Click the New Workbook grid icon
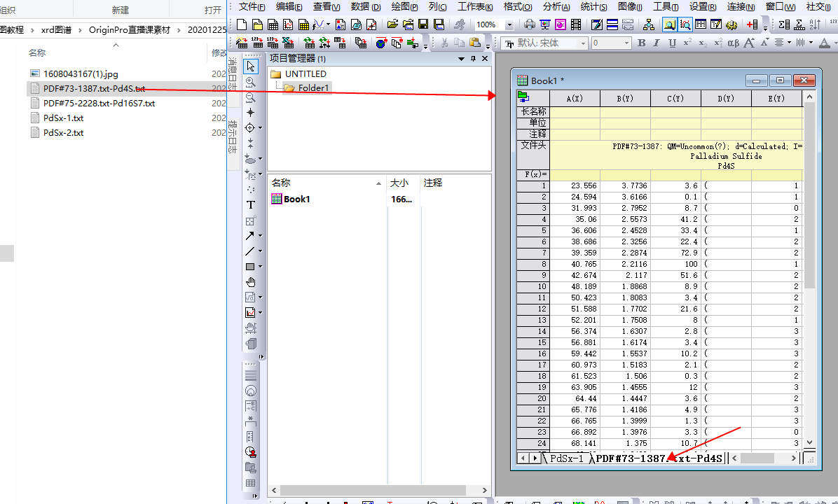 point(273,24)
